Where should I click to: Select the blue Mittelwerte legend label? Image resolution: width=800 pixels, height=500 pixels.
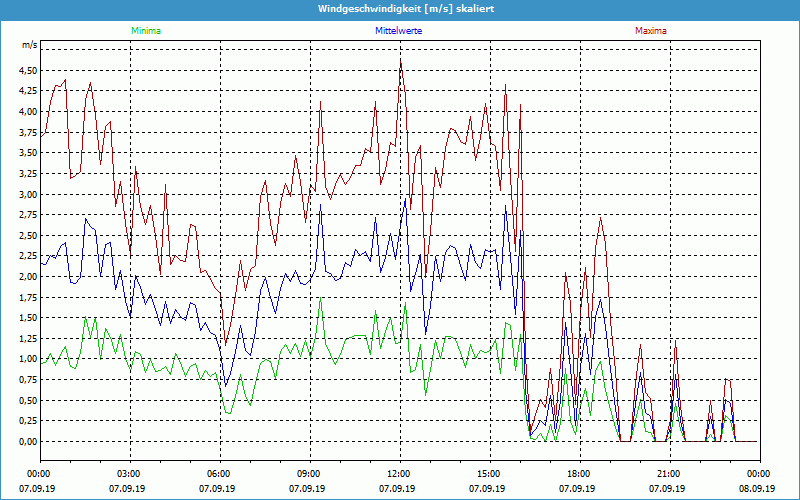coord(398,31)
